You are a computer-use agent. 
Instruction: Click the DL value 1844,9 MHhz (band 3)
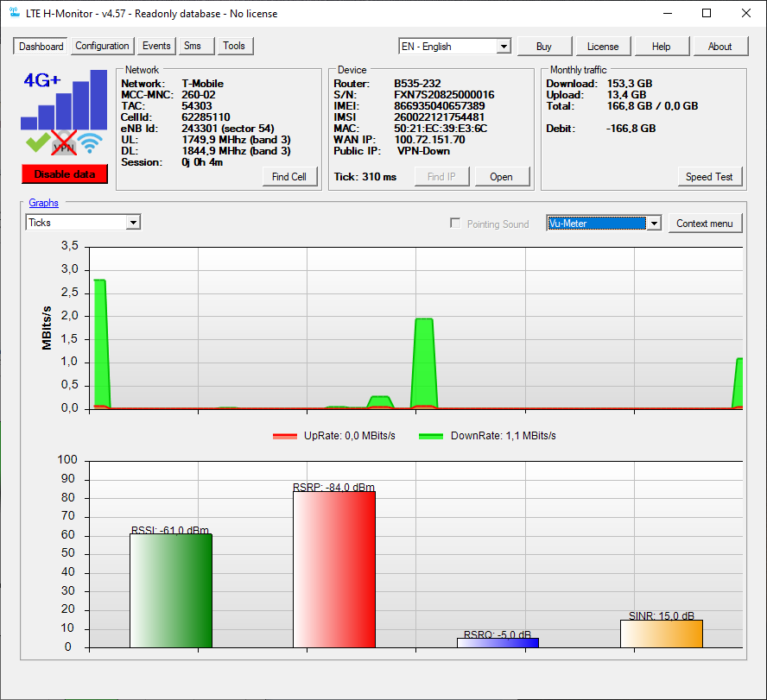237,151
